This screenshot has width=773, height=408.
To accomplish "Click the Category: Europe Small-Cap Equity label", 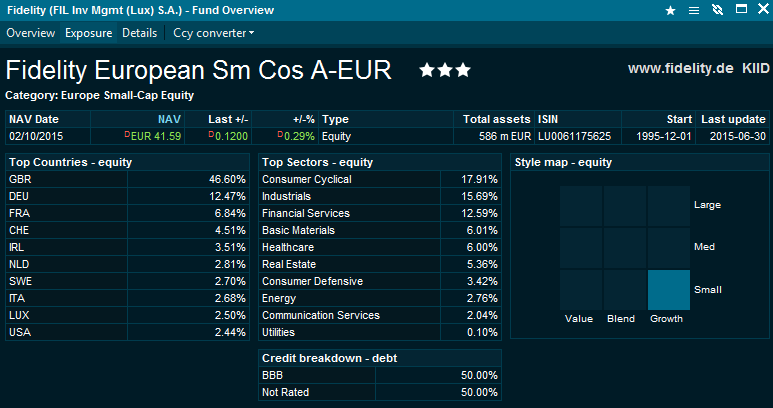I will click(x=100, y=96).
